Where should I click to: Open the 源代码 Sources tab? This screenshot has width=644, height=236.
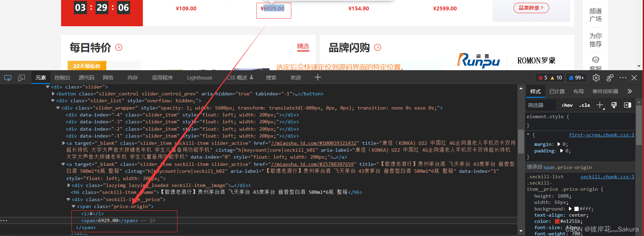86,78
